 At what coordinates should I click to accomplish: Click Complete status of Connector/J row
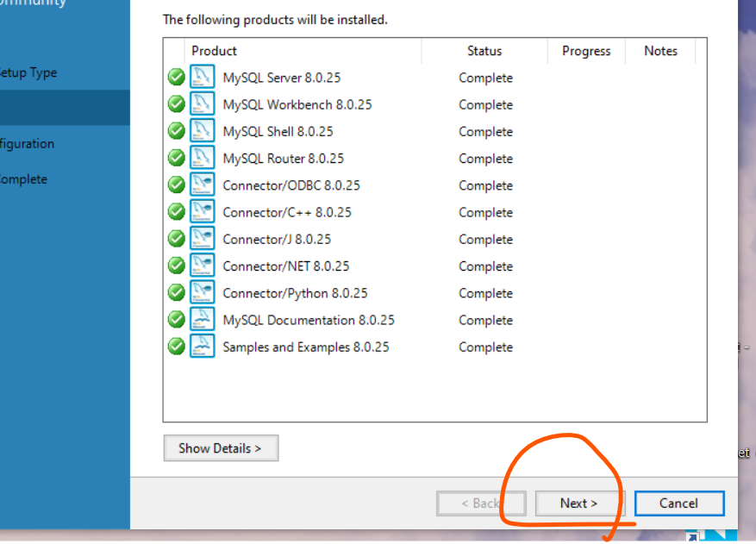click(x=485, y=241)
